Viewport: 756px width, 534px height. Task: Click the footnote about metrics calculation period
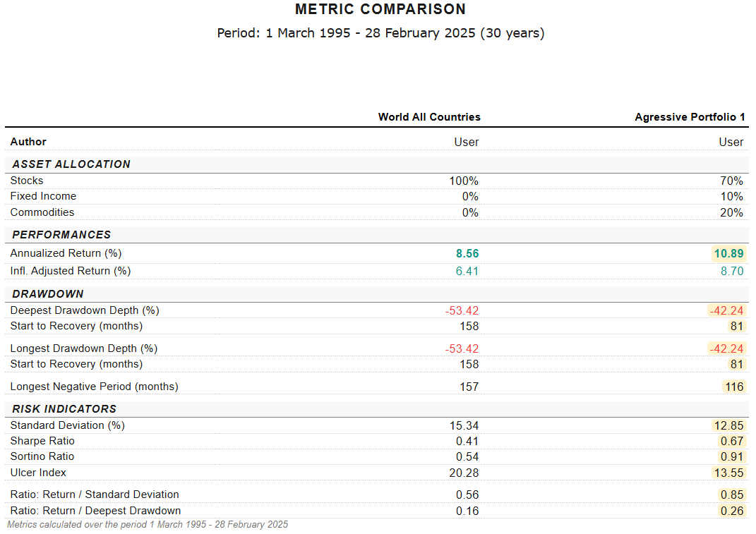tap(148, 525)
